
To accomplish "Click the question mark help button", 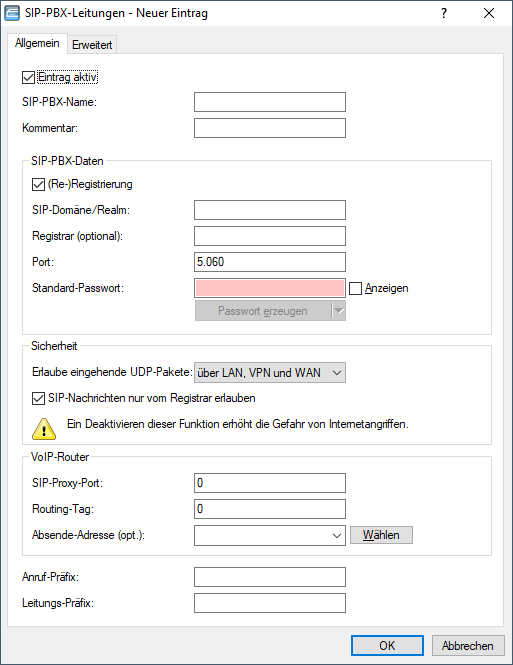I will [x=443, y=13].
